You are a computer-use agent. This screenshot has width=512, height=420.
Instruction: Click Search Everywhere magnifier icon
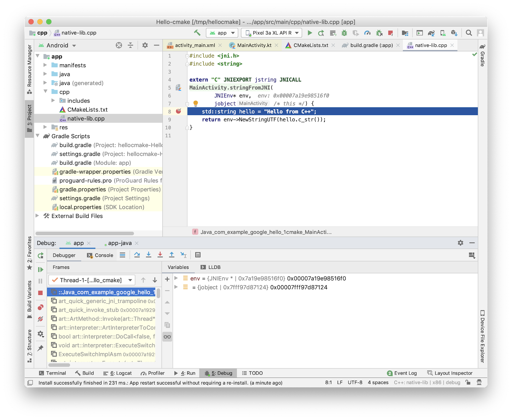click(468, 33)
